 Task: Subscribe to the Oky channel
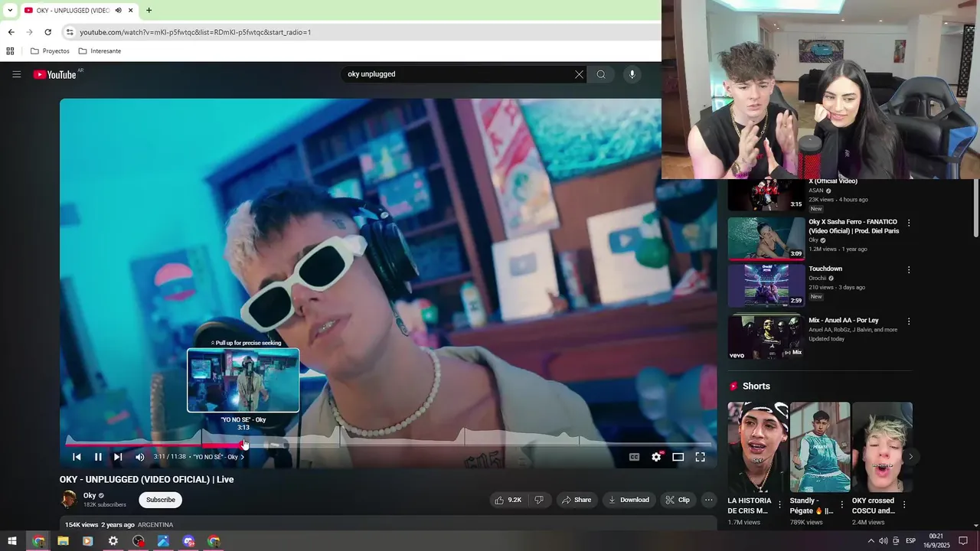(161, 500)
